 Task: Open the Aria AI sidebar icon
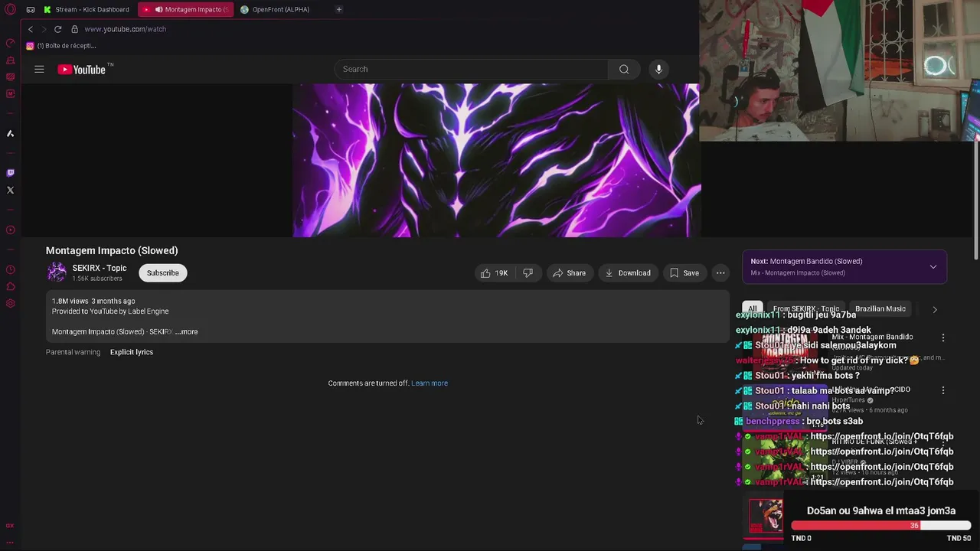coord(10,133)
